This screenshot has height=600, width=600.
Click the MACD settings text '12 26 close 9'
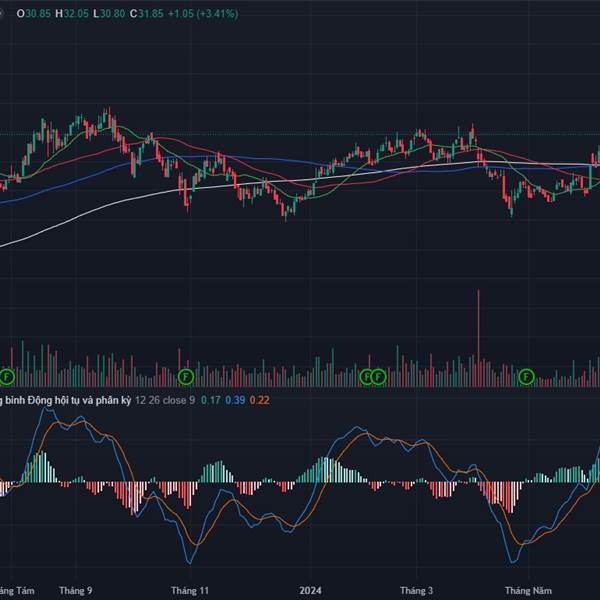coord(165,400)
